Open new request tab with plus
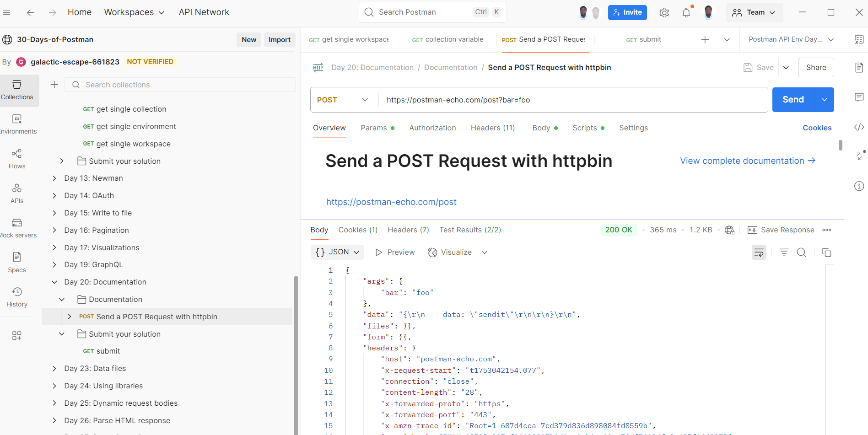The height and width of the screenshot is (435, 868). pyautogui.click(x=705, y=40)
